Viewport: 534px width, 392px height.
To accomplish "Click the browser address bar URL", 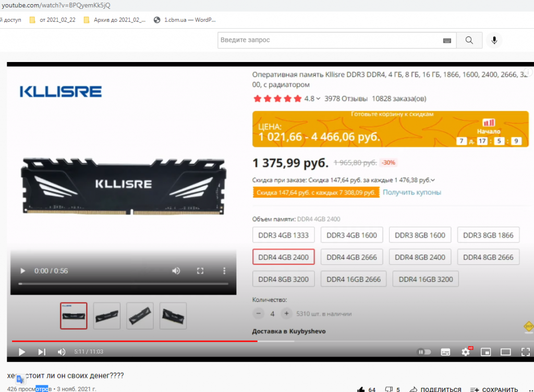I will click(x=56, y=5).
